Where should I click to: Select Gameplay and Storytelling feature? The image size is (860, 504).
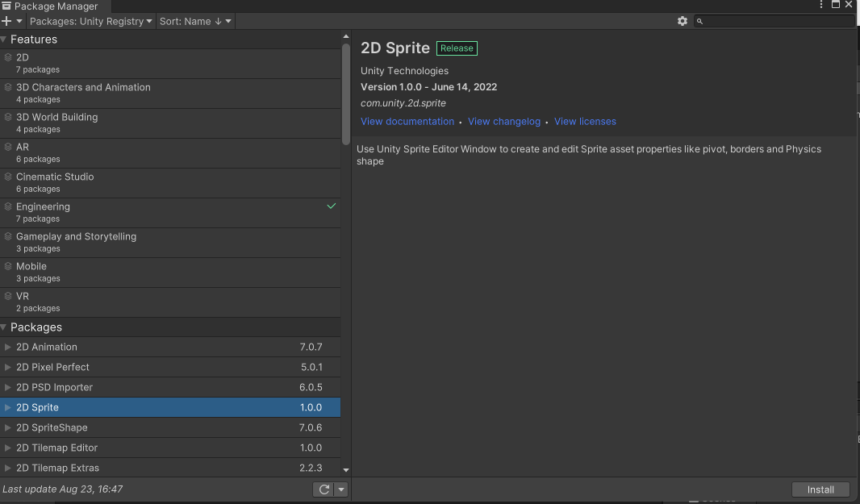[170, 243]
